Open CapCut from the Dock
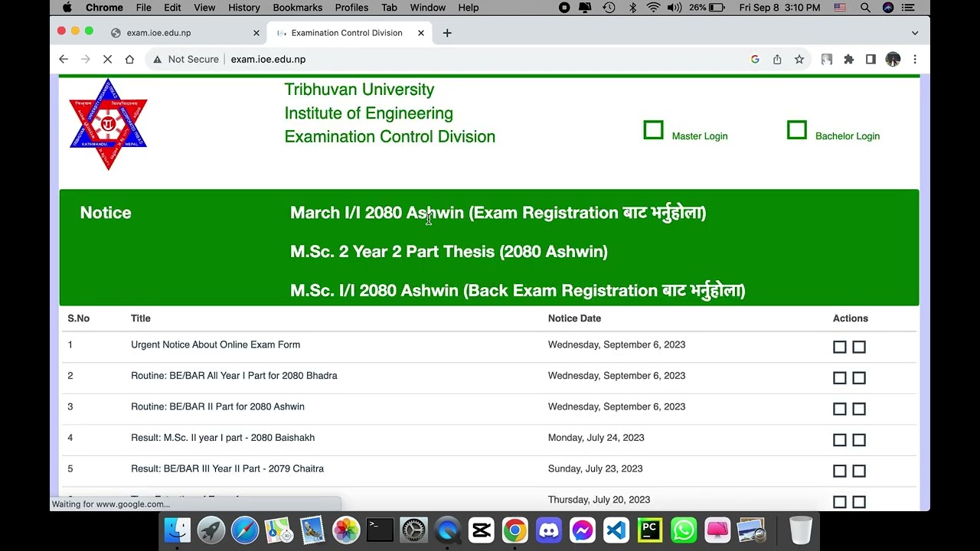 [x=481, y=530]
